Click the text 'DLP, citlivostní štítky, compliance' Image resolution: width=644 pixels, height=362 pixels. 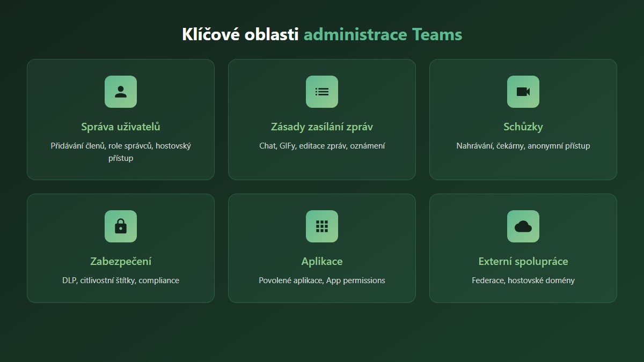click(x=121, y=280)
